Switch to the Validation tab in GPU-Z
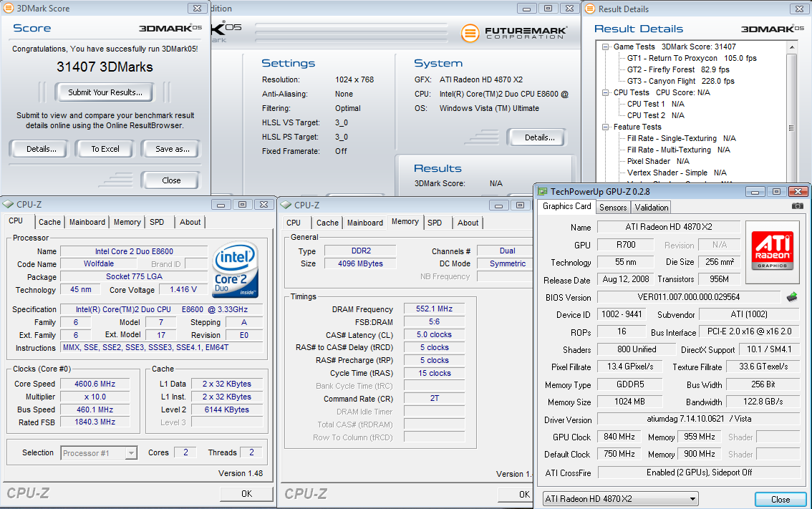Screen dimensions: 812x509 pyautogui.click(x=651, y=207)
